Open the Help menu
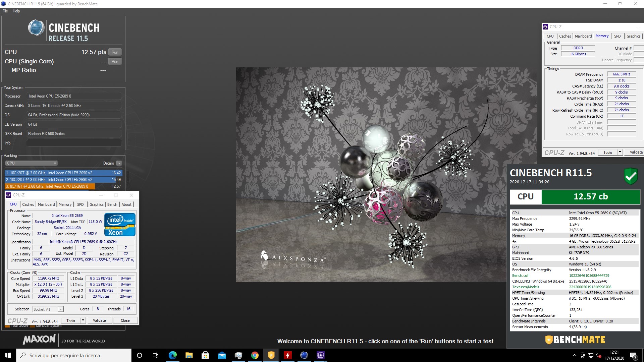The height and width of the screenshot is (362, 644). [16, 11]
